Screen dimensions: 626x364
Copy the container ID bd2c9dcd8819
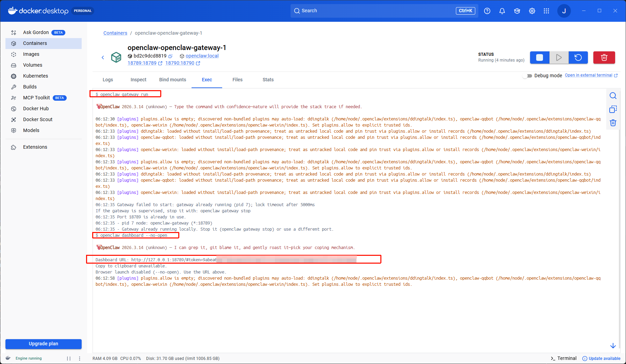[x=170, y=56]
